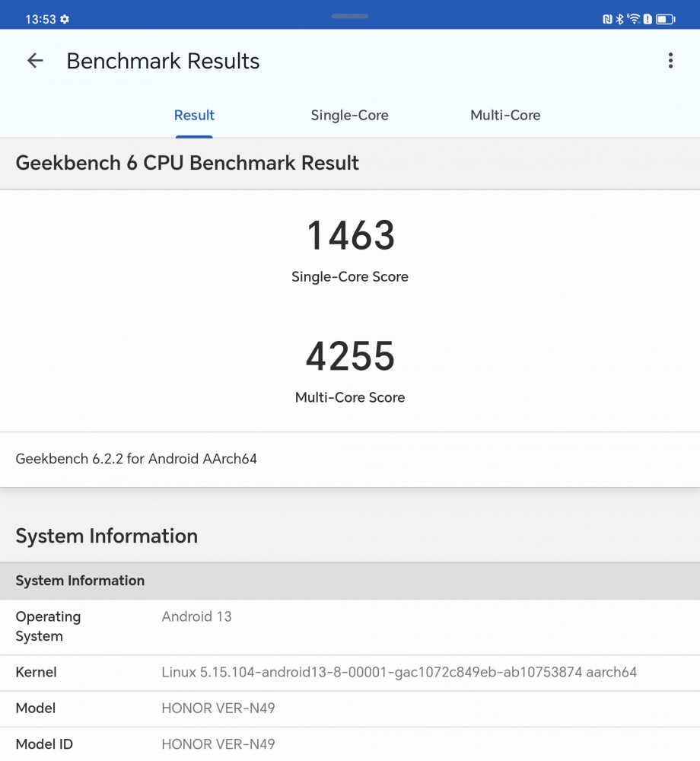Tap the Bluetooth status icon
The image size is (700, 761).
(619, 19)
